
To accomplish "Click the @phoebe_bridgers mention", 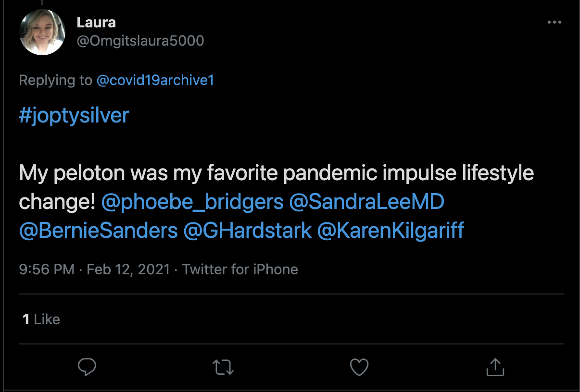I will point(192,202).
